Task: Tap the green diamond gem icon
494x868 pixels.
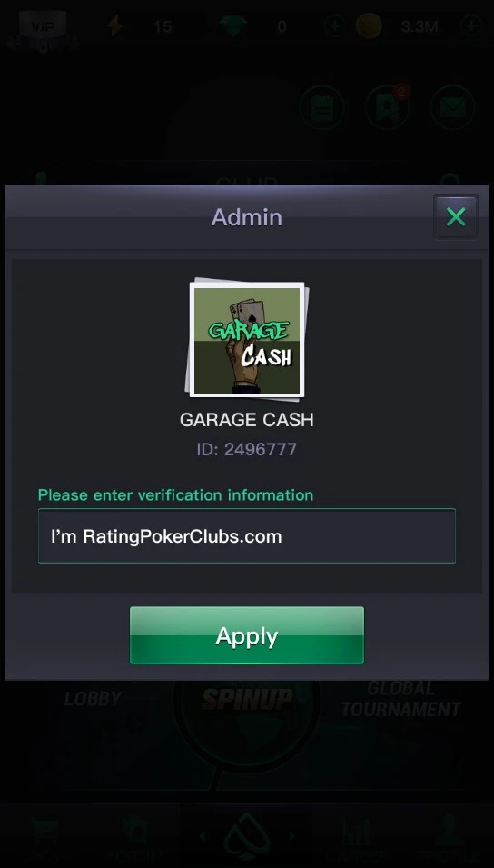Action: [x=232, y=26]
